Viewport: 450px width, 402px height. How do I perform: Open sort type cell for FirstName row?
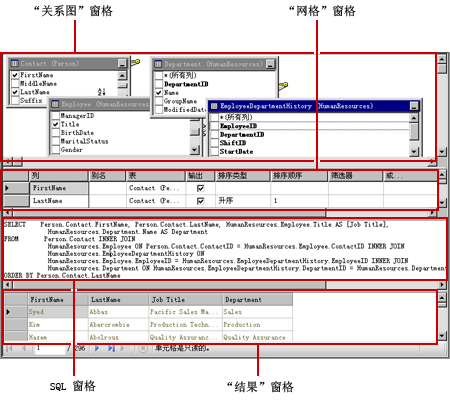click(243, 188)
